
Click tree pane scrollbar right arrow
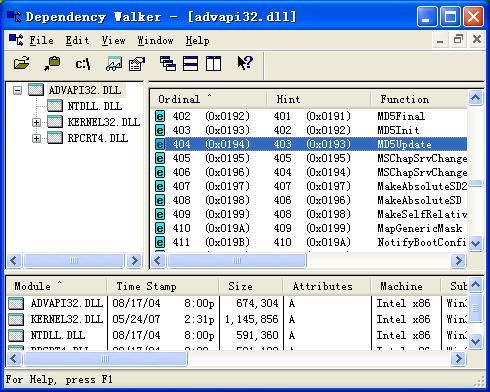point(134,260)
